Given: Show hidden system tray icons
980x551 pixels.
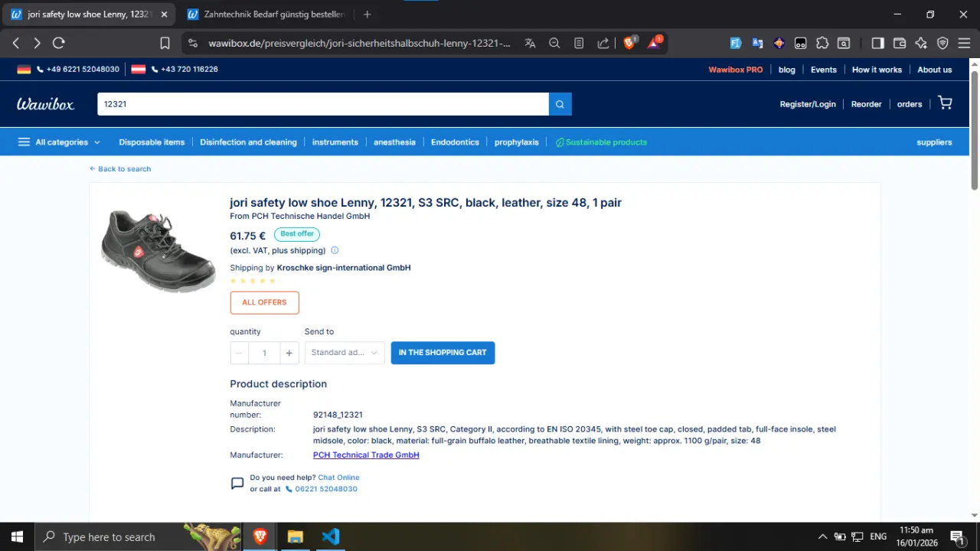Looking at the screenshot, I should tap(823, 536).
